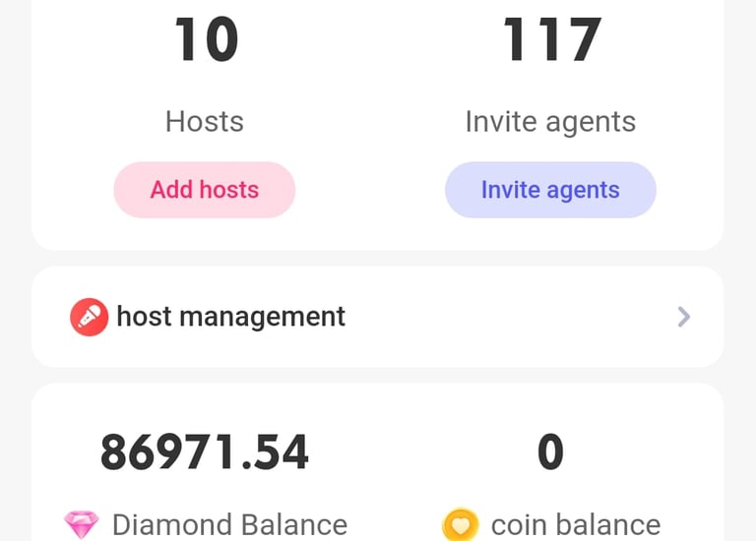Click the red microphone host management icon

pos(90,317)
